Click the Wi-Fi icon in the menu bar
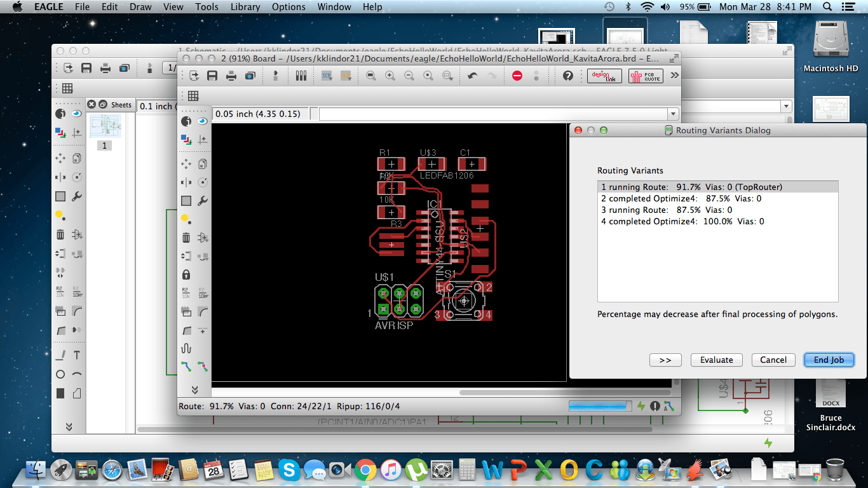The width and height of the screenshot is (868, 488). click(647, 7)
